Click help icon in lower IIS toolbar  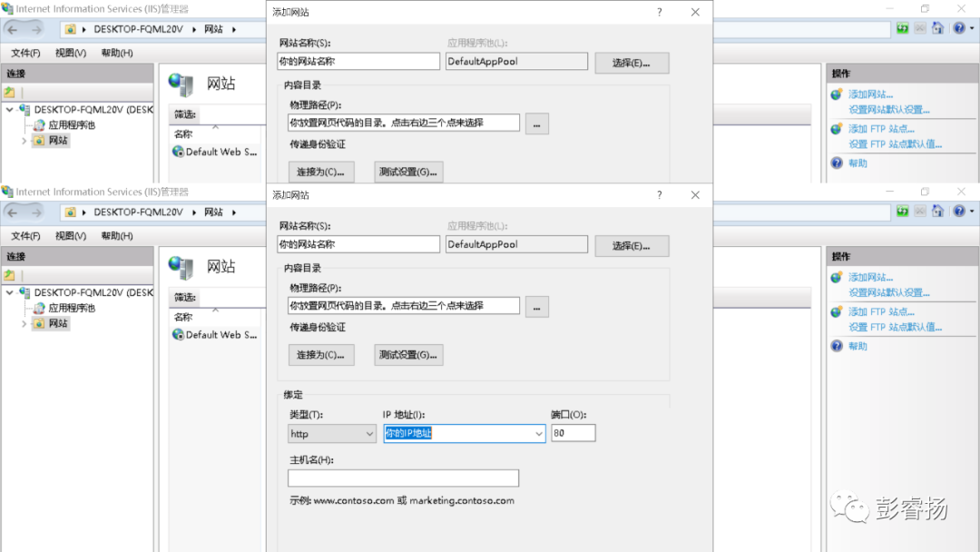(x=959, y=212)
